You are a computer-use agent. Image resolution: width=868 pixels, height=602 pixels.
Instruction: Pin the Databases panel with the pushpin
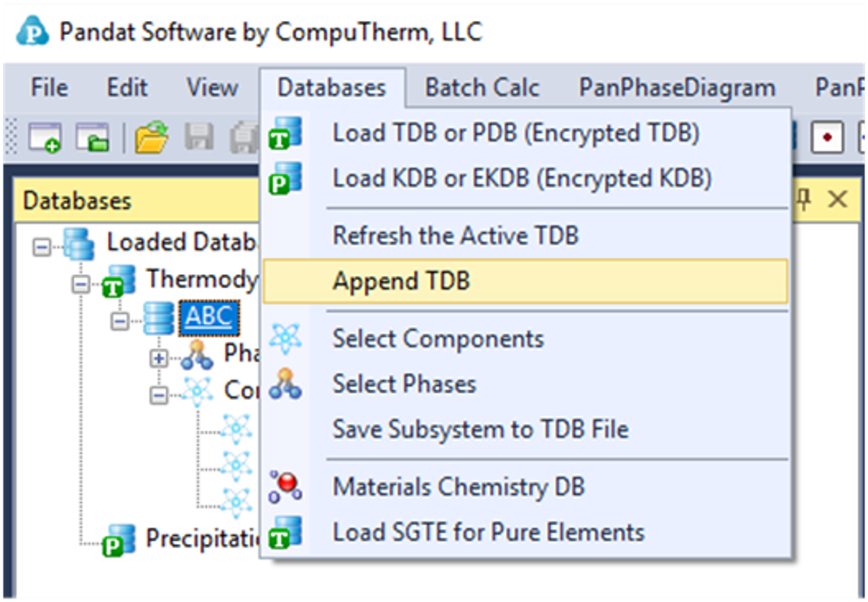click(805, 200)
